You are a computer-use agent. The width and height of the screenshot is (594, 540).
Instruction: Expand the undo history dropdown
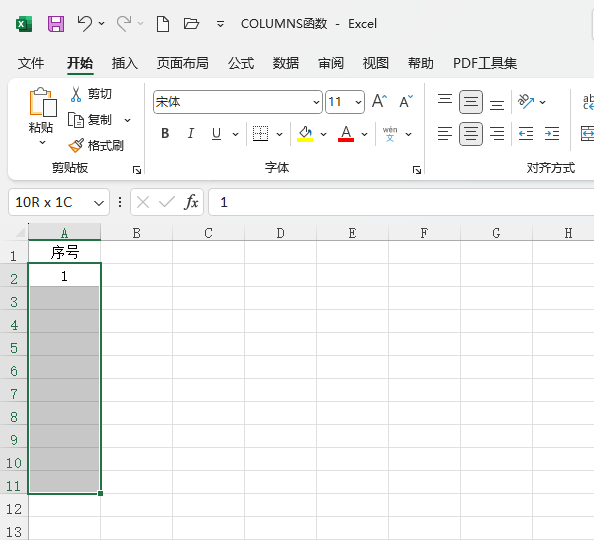[102, 23]
